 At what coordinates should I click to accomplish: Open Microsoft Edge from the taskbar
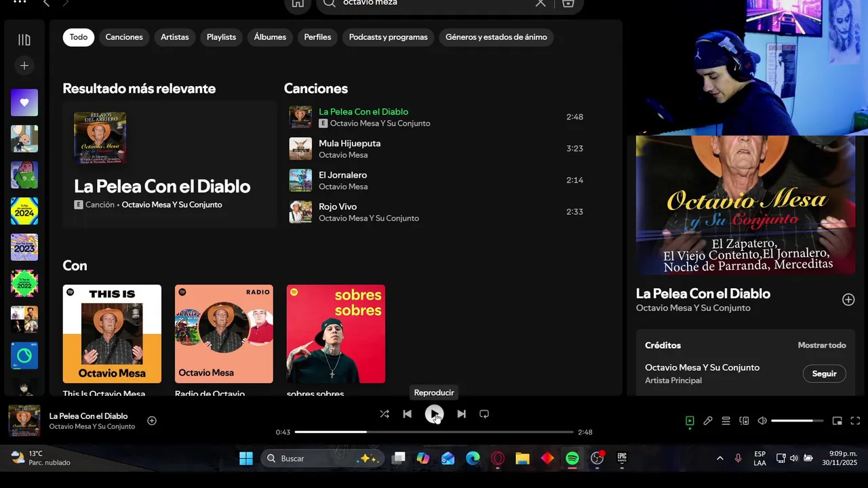[473, 459]
